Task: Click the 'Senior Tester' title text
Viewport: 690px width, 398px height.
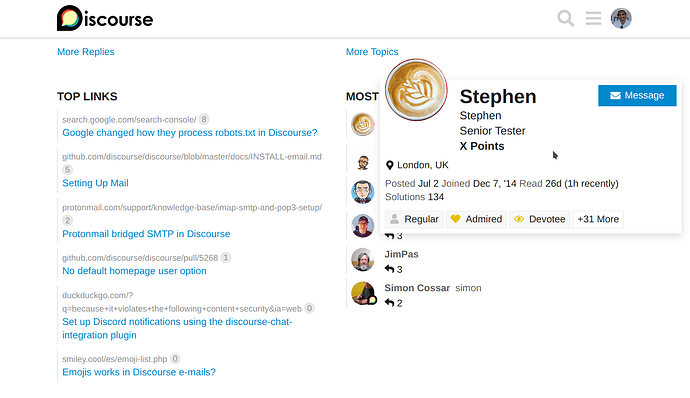Action: pos(492,131)
